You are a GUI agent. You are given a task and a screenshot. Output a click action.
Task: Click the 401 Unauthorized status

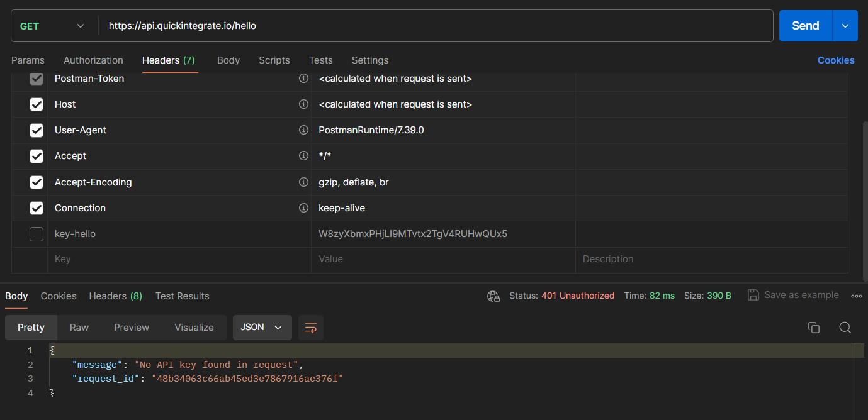578,296
